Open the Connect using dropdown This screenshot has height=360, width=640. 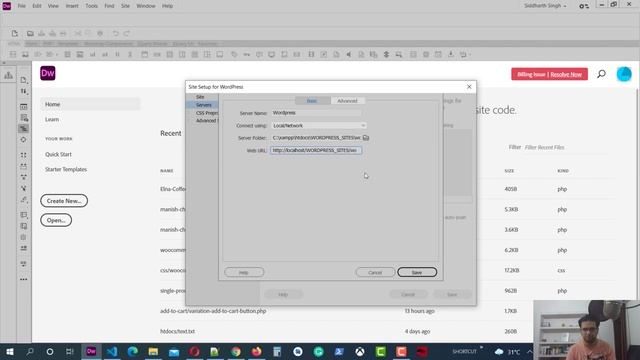coord(319,126)
